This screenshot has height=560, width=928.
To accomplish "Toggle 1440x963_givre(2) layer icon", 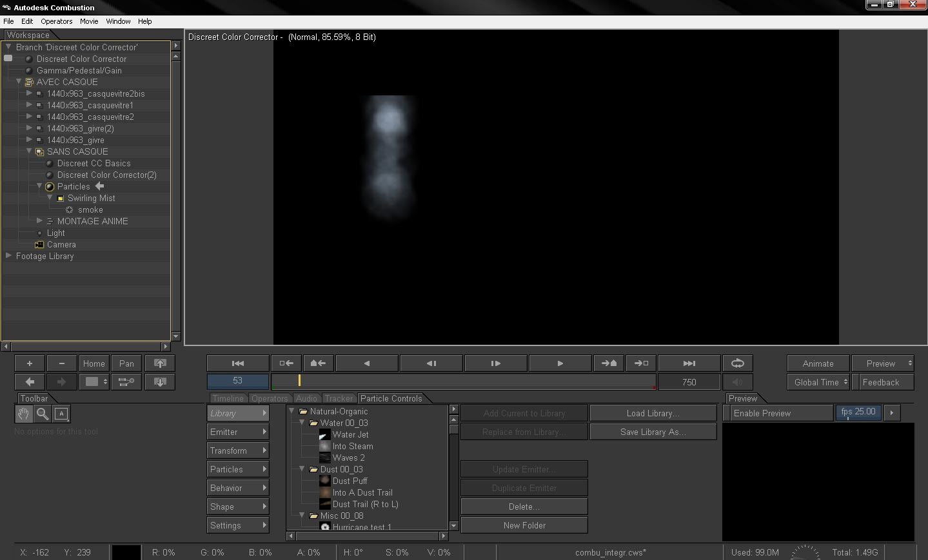I will click(39, 129).
